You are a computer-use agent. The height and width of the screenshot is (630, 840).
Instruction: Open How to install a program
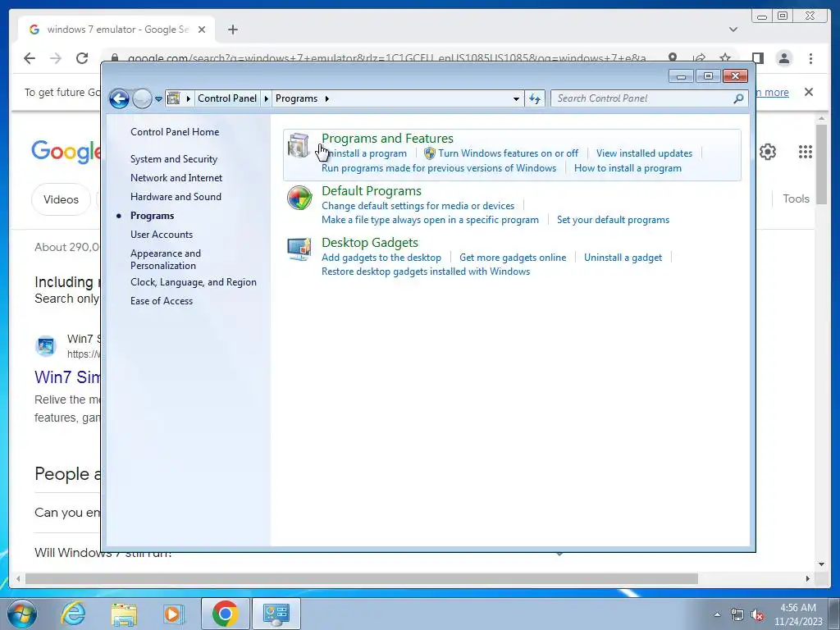coord(628,168)
